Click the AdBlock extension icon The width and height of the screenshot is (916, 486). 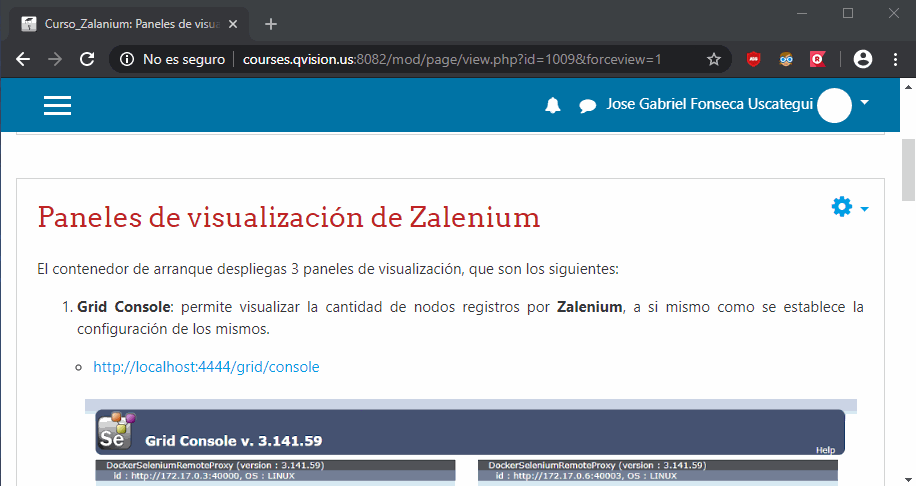[754, 60]
